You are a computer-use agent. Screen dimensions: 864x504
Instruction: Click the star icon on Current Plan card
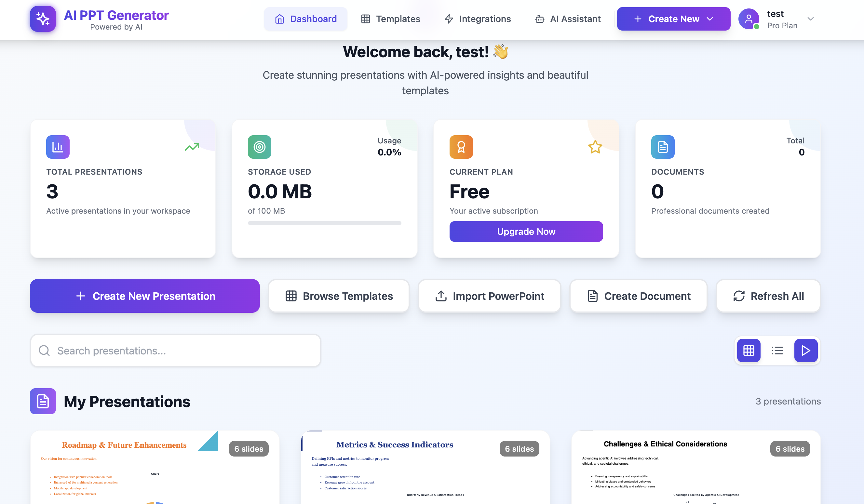[595, 147]
